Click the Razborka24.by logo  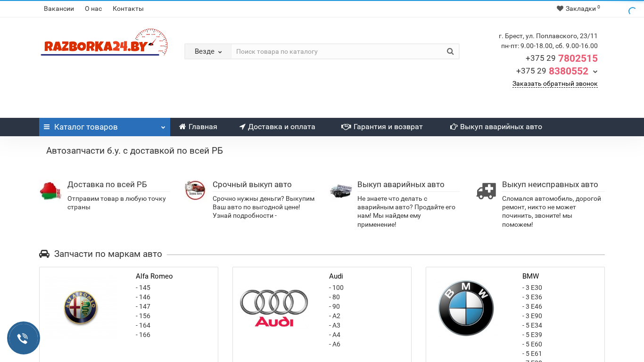pos(104,43)
